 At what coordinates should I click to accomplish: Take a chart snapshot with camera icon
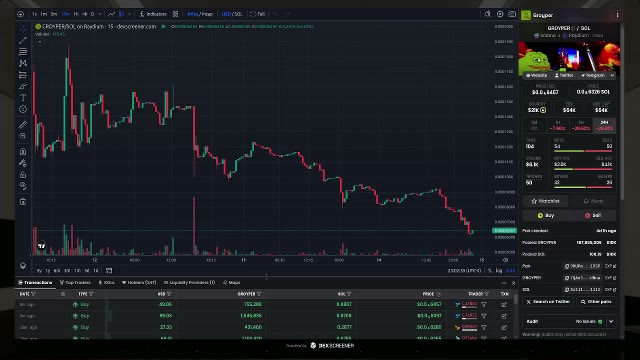point(512,14)
